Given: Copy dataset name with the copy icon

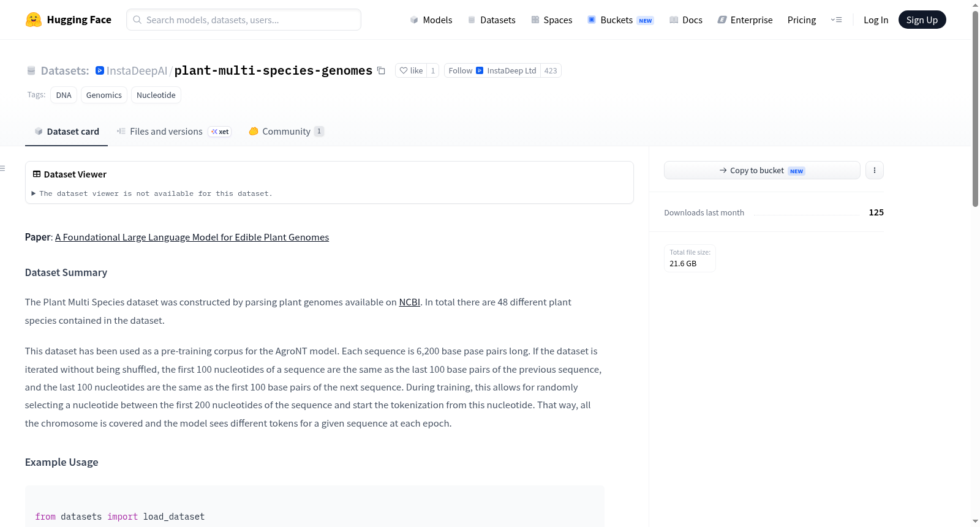Looking at the screenshot, I should click(x=381, y=70).
